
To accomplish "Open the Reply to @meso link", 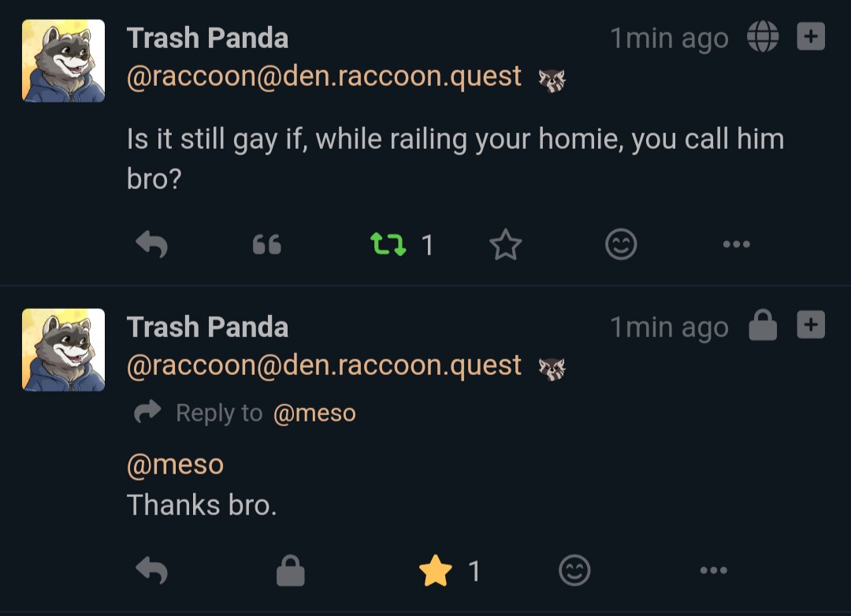I will (314, 413).
